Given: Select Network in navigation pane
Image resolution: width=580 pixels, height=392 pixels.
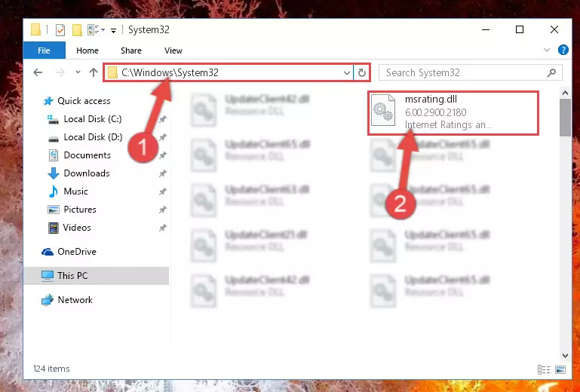Looking at the screenshot, I should coord(75,299).
